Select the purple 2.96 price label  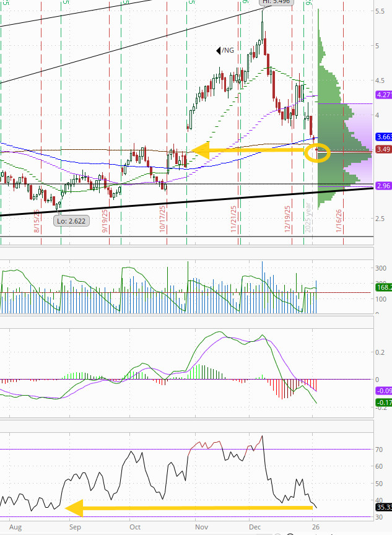click(x=383, y=186)
